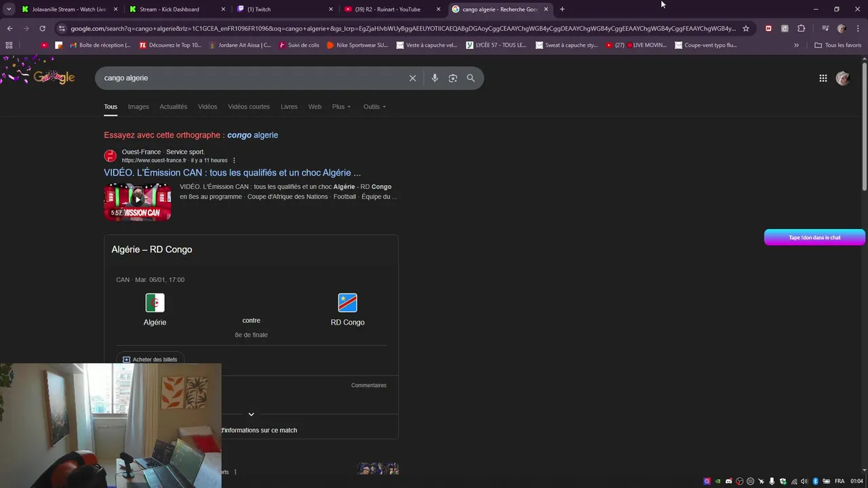
Task: Click the FRA language indicator
Action: [840, 481]
